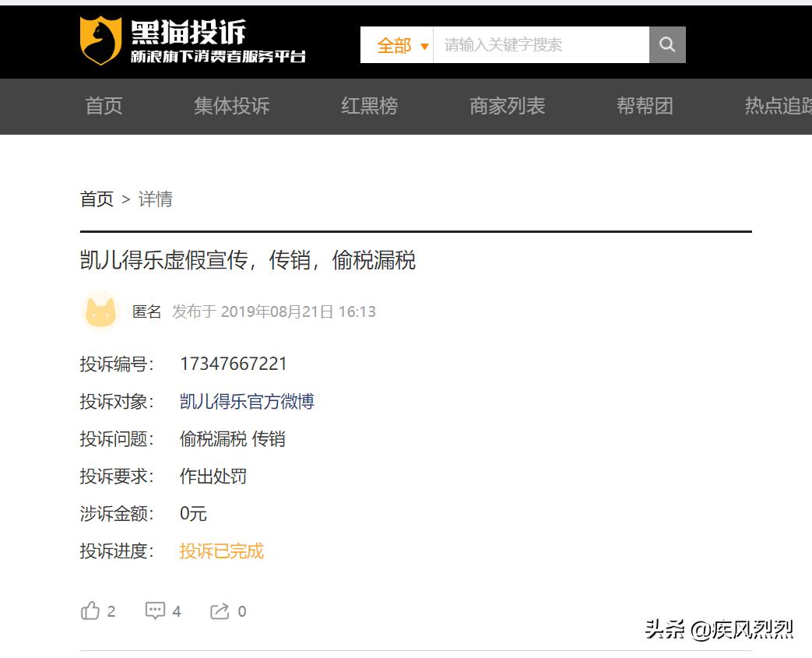Viewport: 812px width, 658px height.
Task: Click the 匿名 poster name
Action: tap(147, 311)
